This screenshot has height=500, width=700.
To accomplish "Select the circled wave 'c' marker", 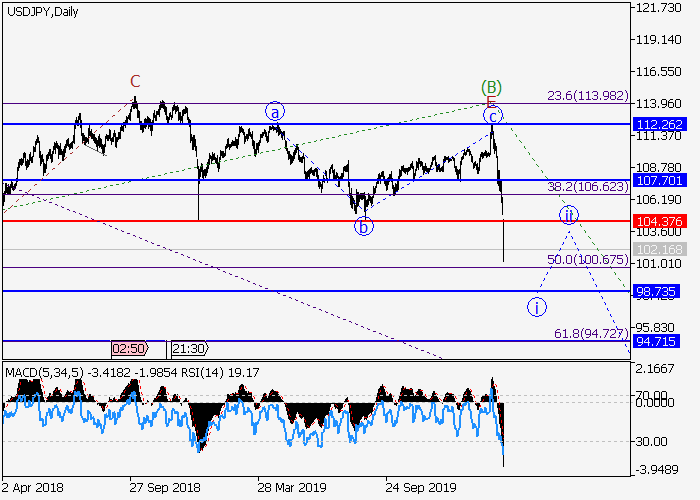I will tap(492, 116).
